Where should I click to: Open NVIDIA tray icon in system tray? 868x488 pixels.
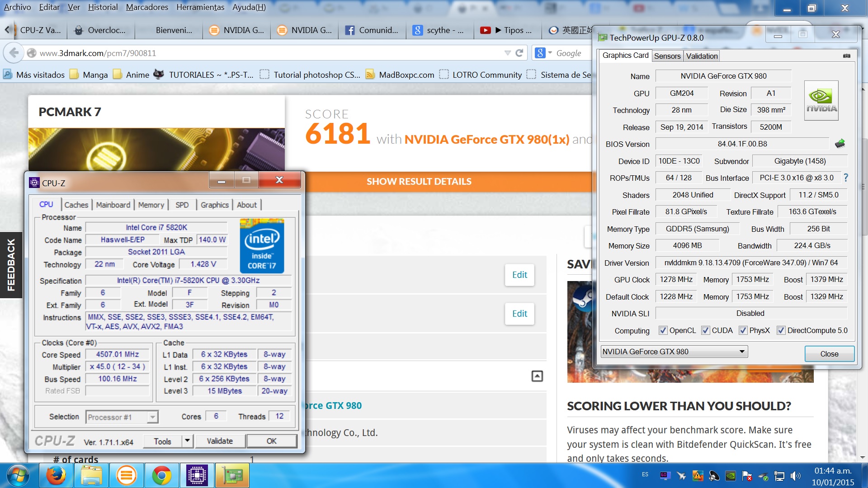coord(730,475)
